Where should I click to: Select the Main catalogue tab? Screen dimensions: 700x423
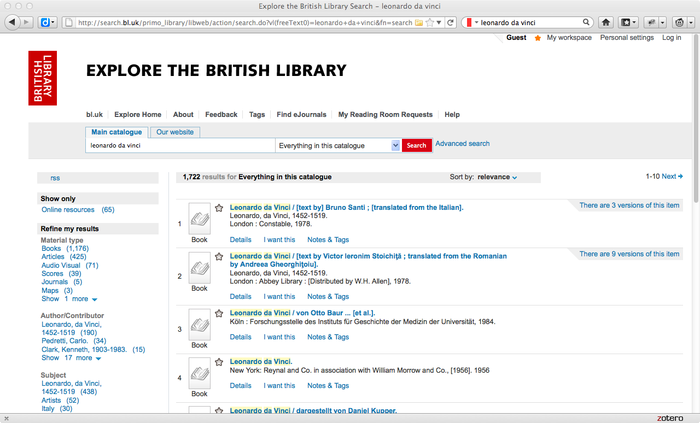pyautogui.click(x=117, y=132)
